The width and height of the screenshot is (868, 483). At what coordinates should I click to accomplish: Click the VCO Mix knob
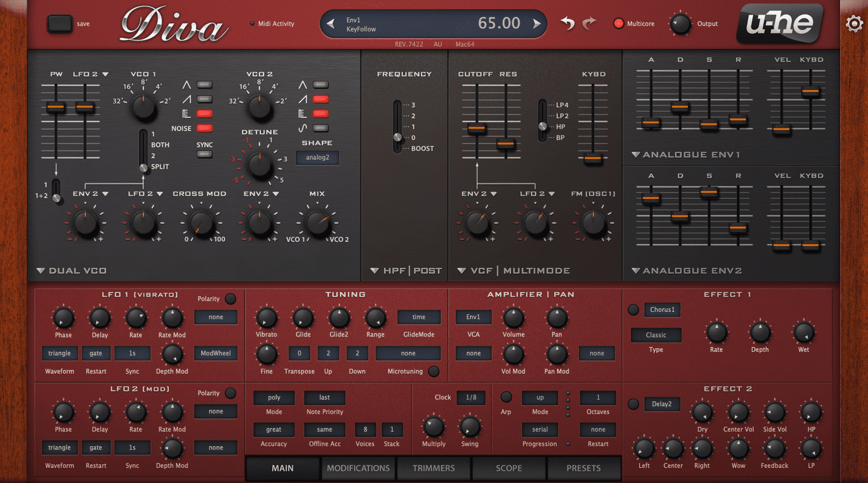(318, 224)
